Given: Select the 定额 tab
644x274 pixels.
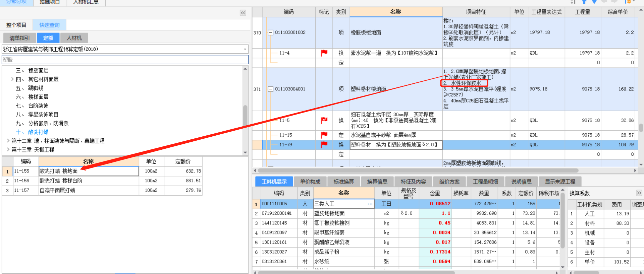Looking at the screenshot, I should coord(48,38).
